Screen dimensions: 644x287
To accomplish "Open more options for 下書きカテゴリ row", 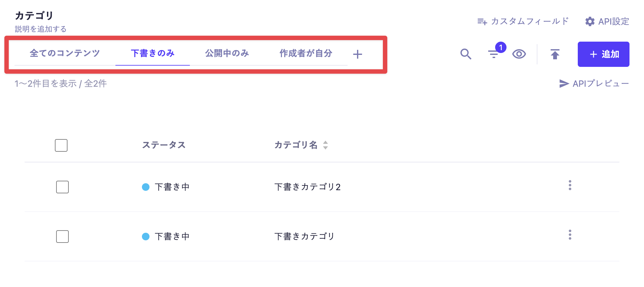I will 570,235.
